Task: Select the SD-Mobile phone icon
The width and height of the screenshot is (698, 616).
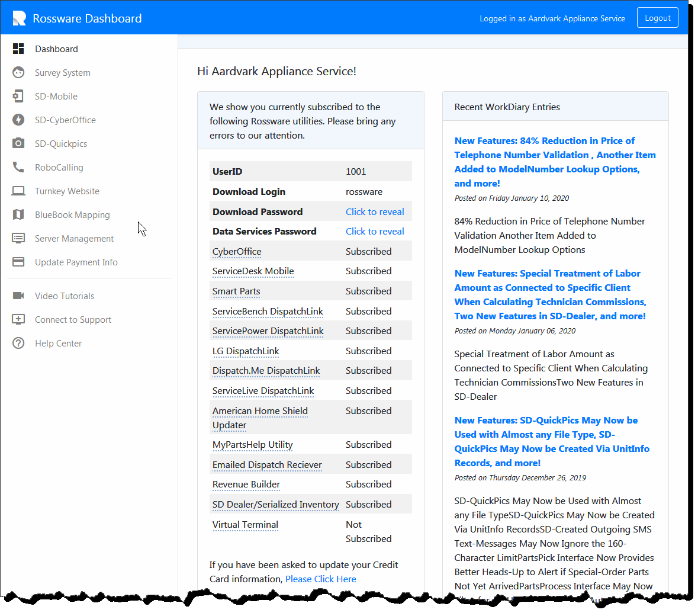Action: pos(18,96)
